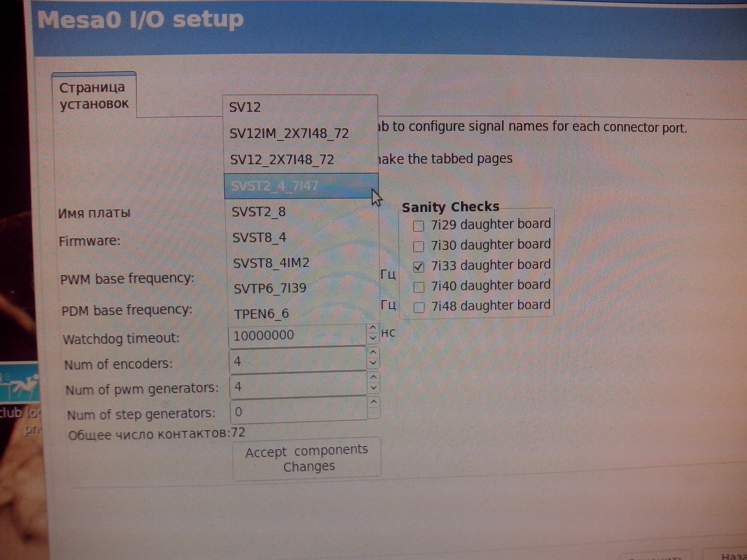747x560 pixels.
Task: Enable 7i40 daughter board check
Action: (x=419, y=287)
